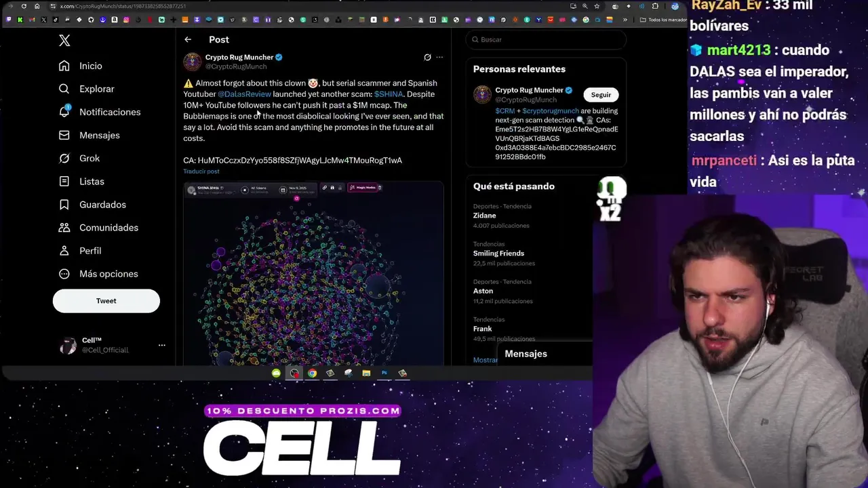Open Guardados bookmarks in the sidebar

tap(92, 204)
